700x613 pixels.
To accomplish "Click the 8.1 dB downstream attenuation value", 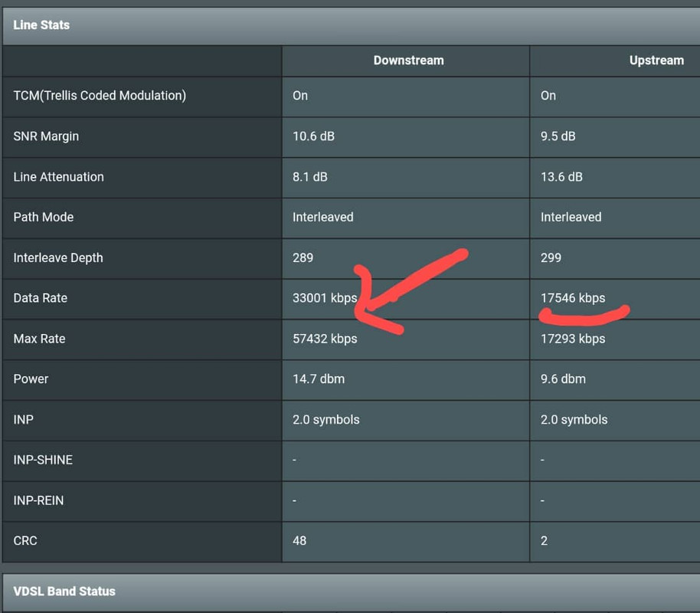I will click(x=310, y=177).
